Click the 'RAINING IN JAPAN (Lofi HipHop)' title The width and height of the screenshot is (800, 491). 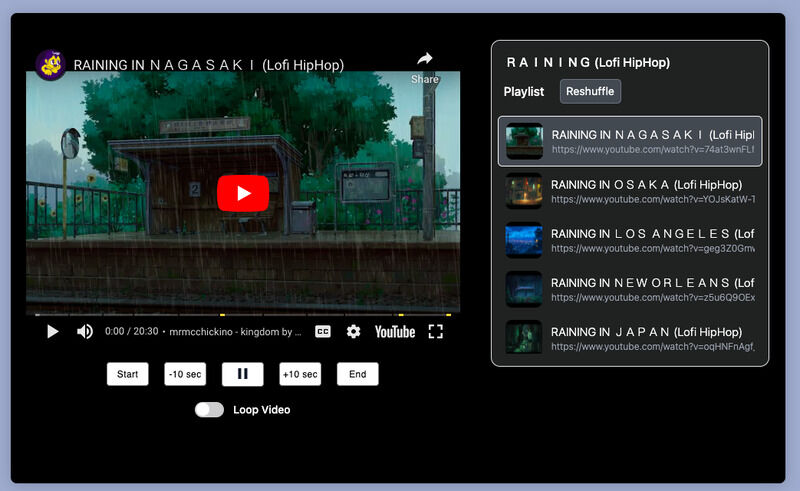646,332
